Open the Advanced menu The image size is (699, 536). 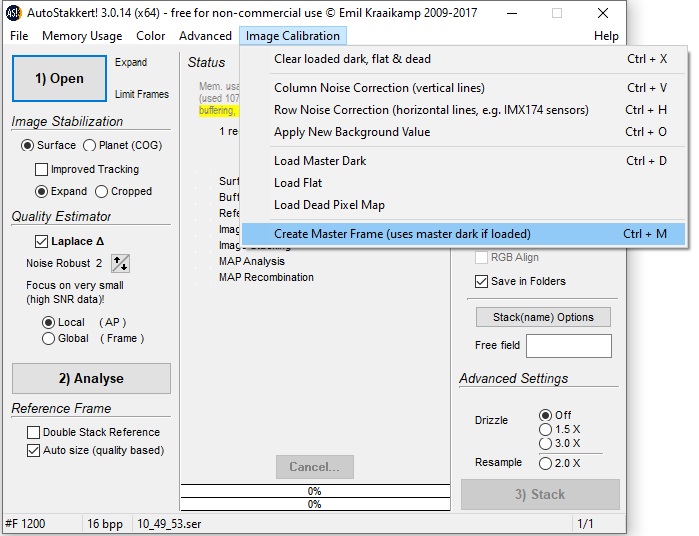205,36
